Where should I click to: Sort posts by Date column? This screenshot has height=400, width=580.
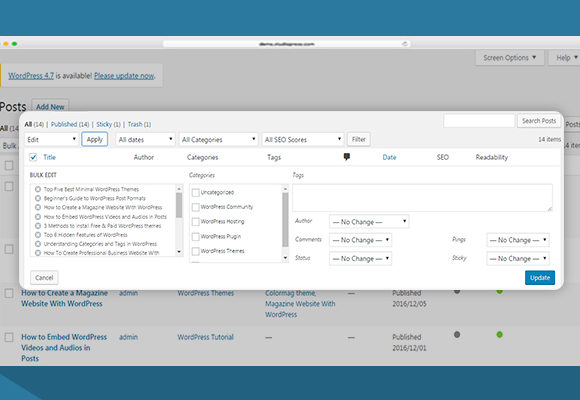pyautogui.click(x=389, y=157)
